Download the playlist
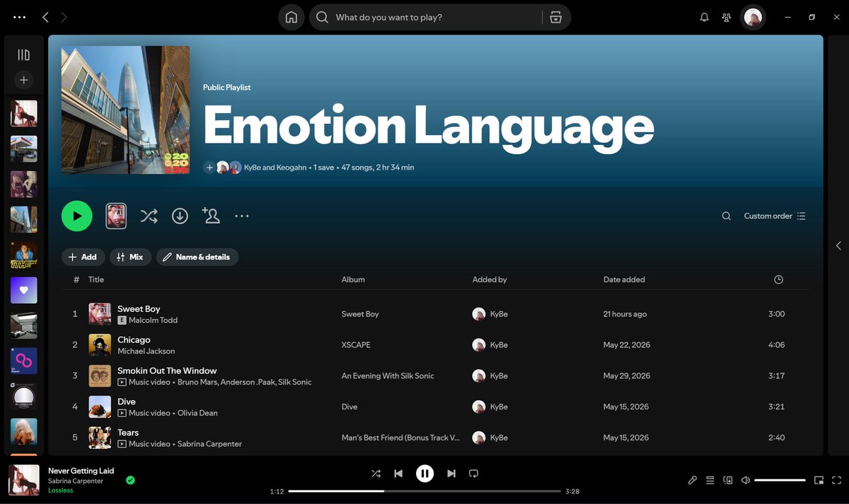This screenshot has width=849, height=504. [x=180, y=216]
